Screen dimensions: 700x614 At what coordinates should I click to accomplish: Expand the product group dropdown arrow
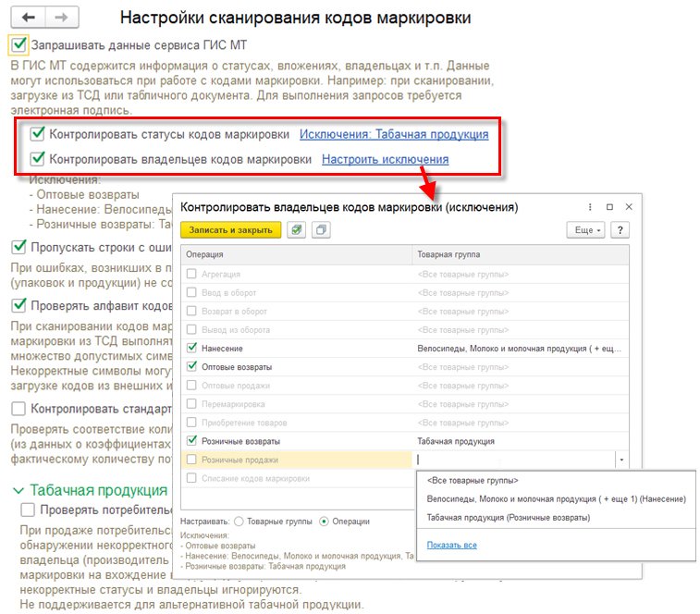point(621,460)
